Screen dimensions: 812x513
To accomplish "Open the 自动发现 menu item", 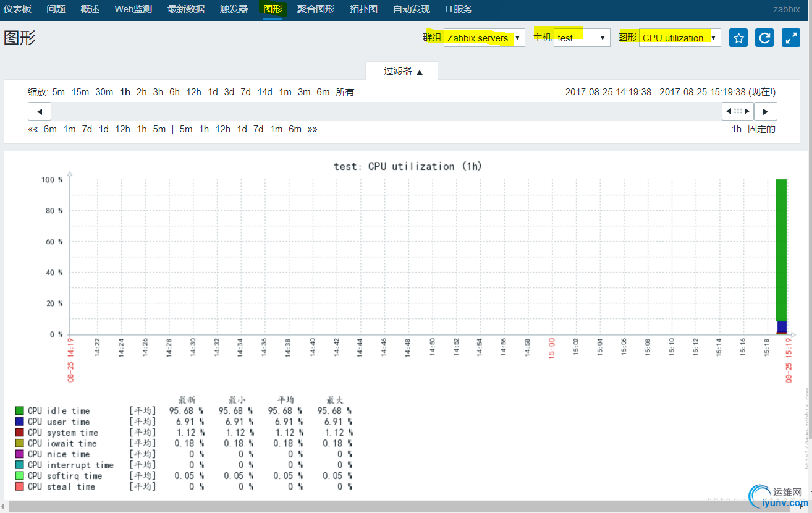I will pyautogui.click(x=412, y=9).
